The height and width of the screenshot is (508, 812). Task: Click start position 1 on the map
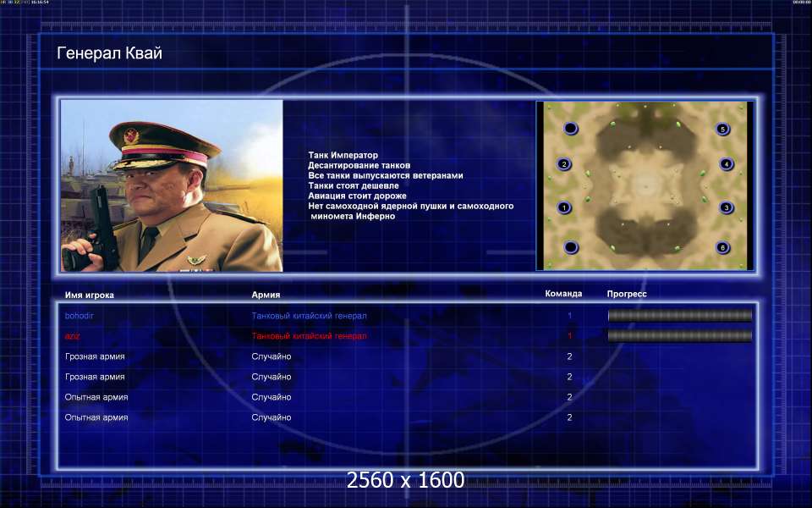point(564,208)
